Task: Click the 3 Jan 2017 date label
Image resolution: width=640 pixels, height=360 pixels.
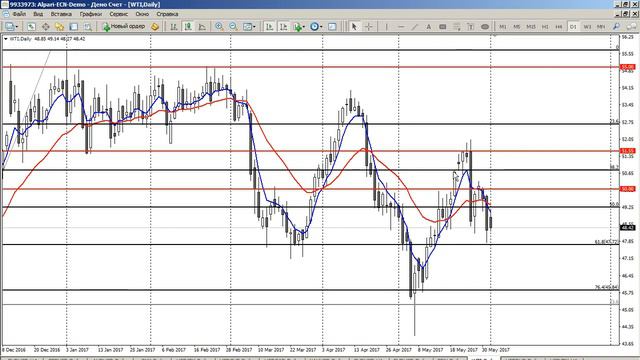Action: [x=77, y=350]
